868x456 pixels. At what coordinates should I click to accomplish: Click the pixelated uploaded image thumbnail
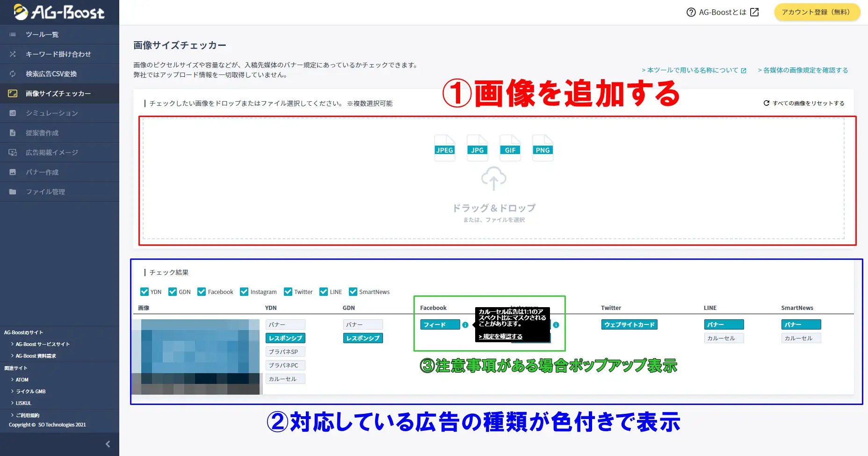coord(196,357)
